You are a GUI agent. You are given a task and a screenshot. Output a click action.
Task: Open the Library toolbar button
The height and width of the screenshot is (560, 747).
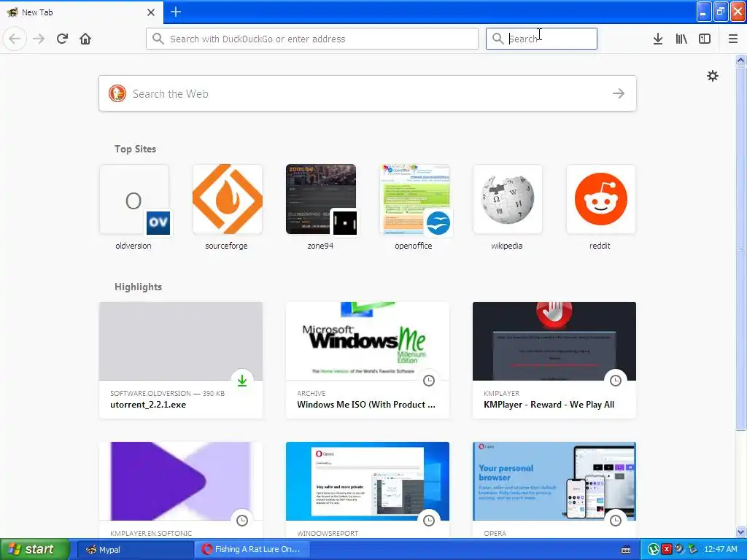681,39
